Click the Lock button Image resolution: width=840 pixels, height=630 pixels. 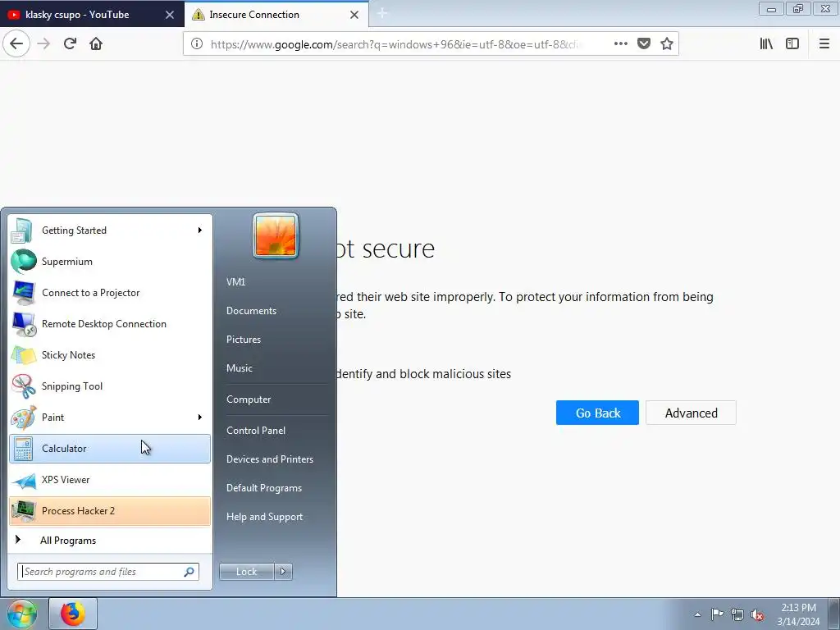click(246, 572)
